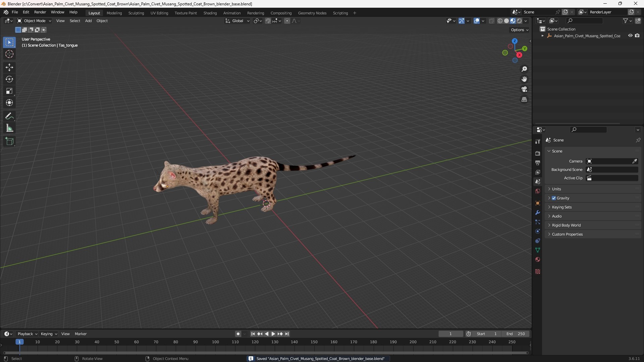
Task: Expand the Asian_Palm_Civet outliner tree item
Action: tap(542, 36)
